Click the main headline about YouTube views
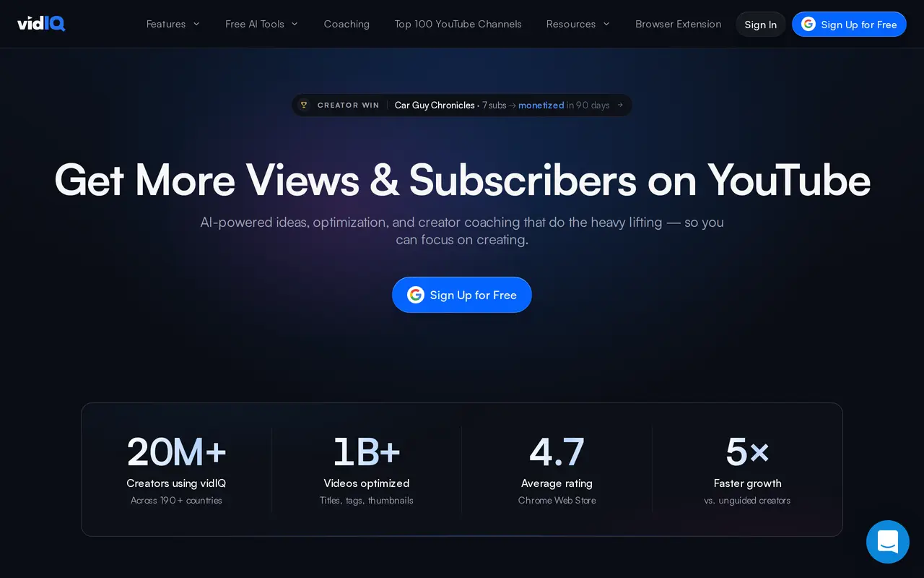Viewport: 924px width, 578px height. pos(462,179)
